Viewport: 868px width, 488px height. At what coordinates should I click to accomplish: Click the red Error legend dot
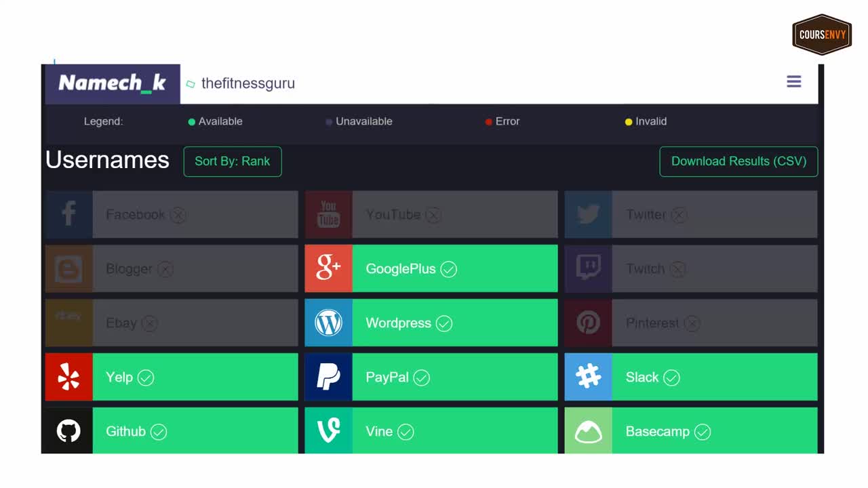(488, 122)
